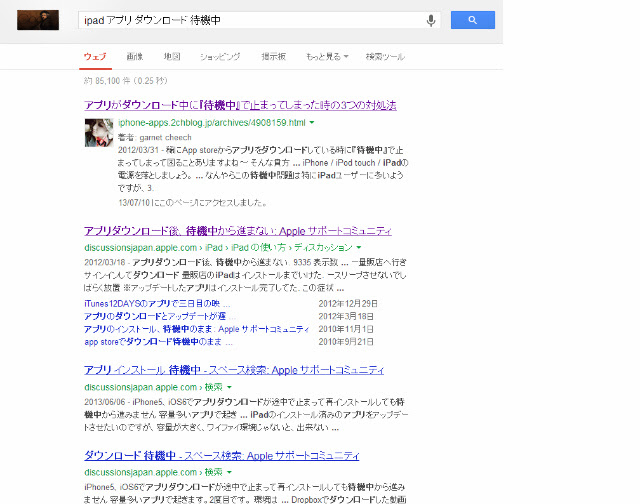Click discussionsjapan.apple.com URL in second result
Image resolution: width=640 pixels, height=504 pixels.
click(140, 248)
